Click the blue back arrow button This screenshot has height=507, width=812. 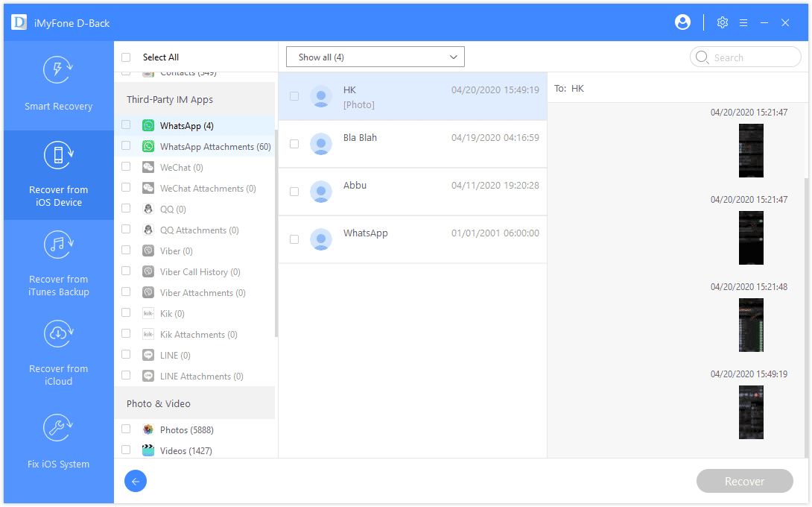(135, 481)
